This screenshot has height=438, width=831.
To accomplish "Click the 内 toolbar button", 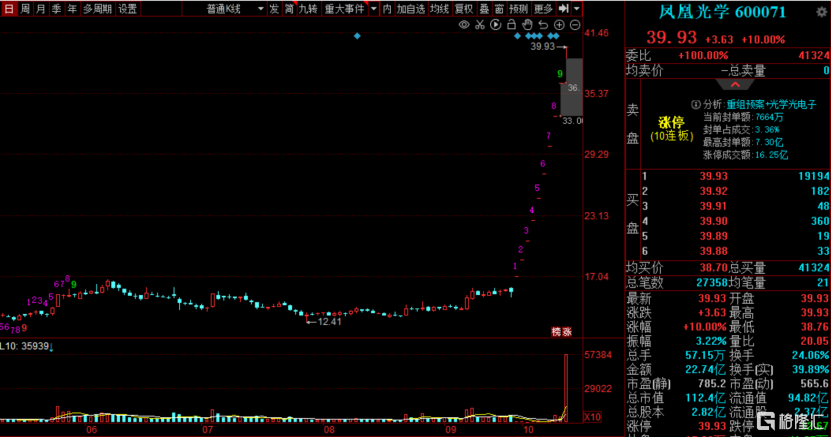I will 387,9.
